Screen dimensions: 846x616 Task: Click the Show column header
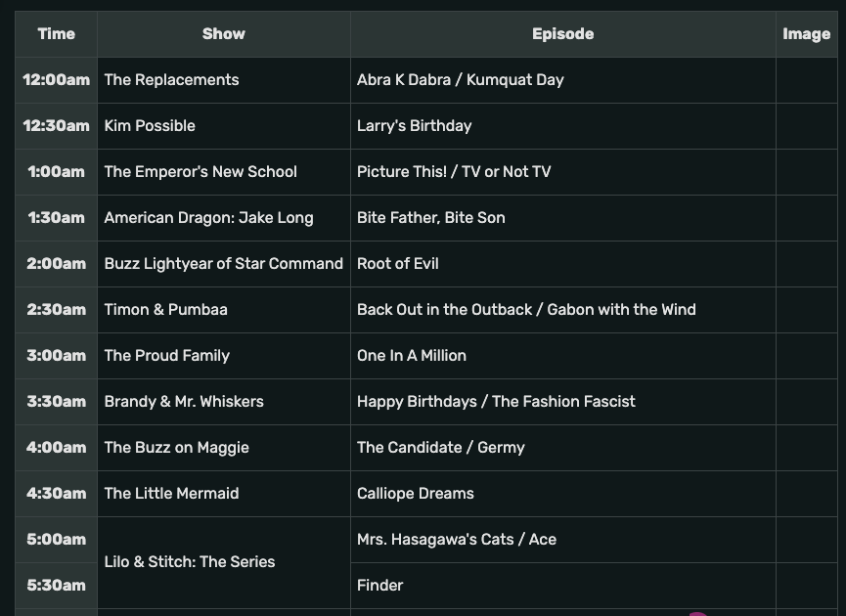click(223, 34)
